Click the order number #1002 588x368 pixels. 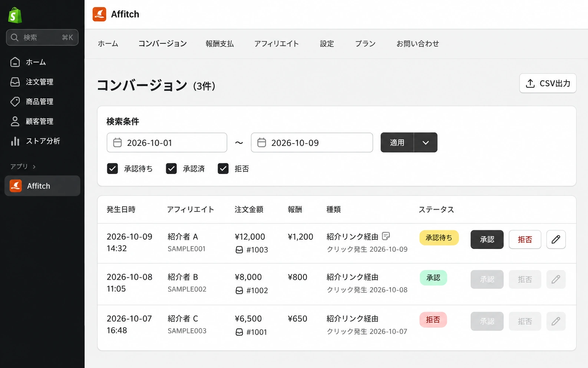(x=257, y=290)
